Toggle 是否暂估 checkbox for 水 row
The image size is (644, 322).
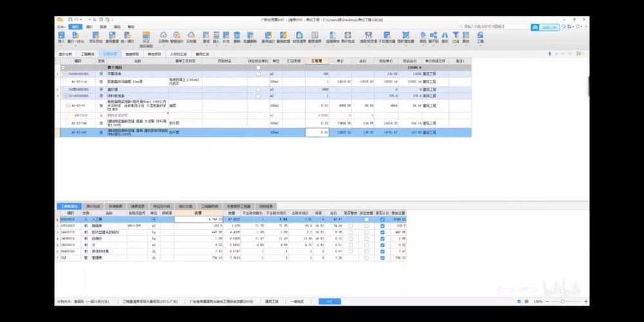[351, 245]
